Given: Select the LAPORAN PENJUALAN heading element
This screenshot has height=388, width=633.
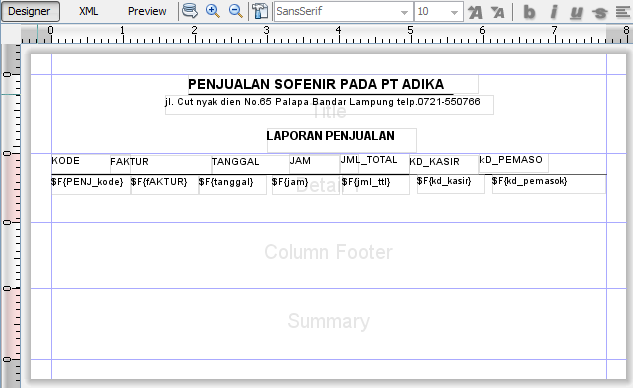Looking at the screenshot, I should pyautogui.click(x=342, y=140).
